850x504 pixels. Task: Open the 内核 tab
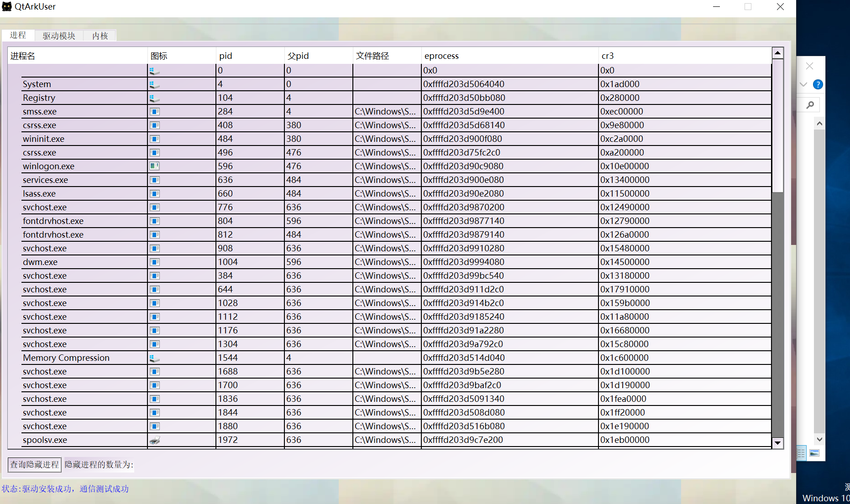point(100,36)
